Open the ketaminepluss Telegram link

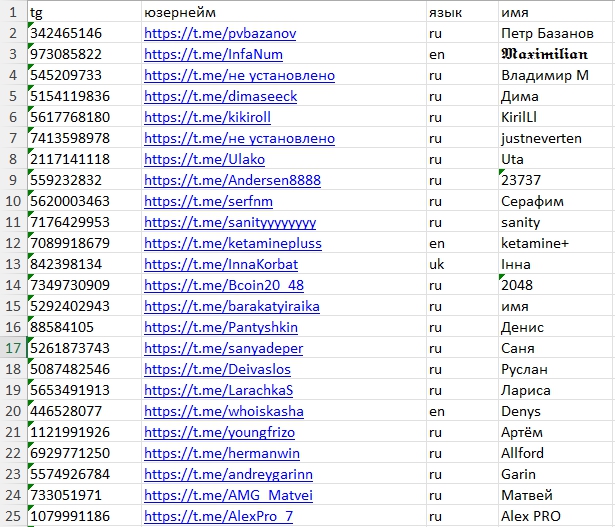(233, 243)
